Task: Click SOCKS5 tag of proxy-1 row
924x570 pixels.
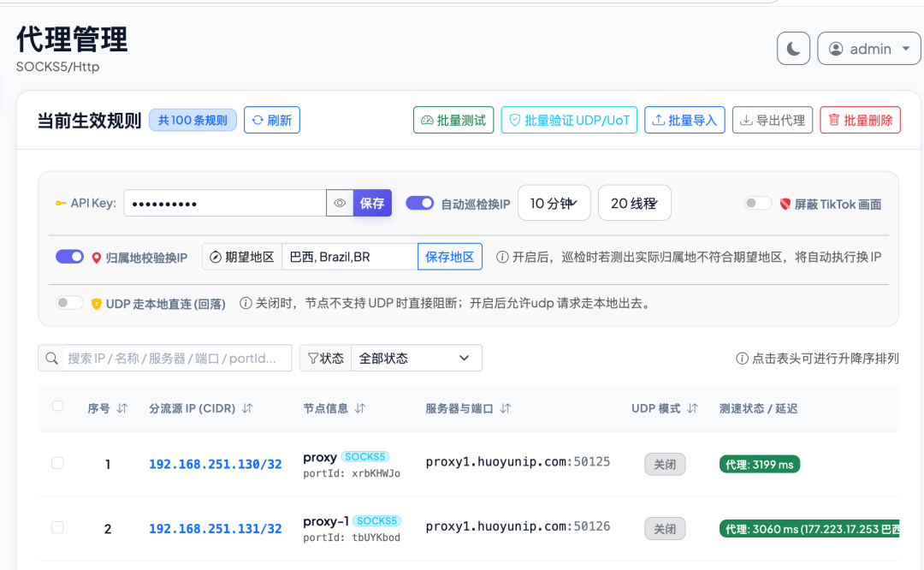Action: pyautogui.click(x=376, y=521)
